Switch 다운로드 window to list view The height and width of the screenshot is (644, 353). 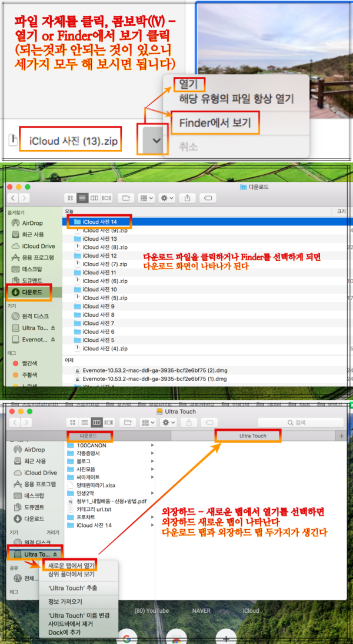click(83, 198)
